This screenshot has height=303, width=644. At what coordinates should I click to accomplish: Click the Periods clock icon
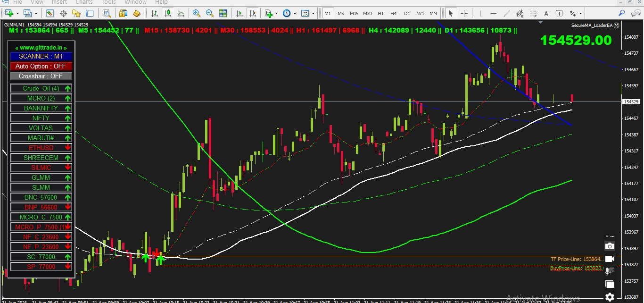[287, 13]
